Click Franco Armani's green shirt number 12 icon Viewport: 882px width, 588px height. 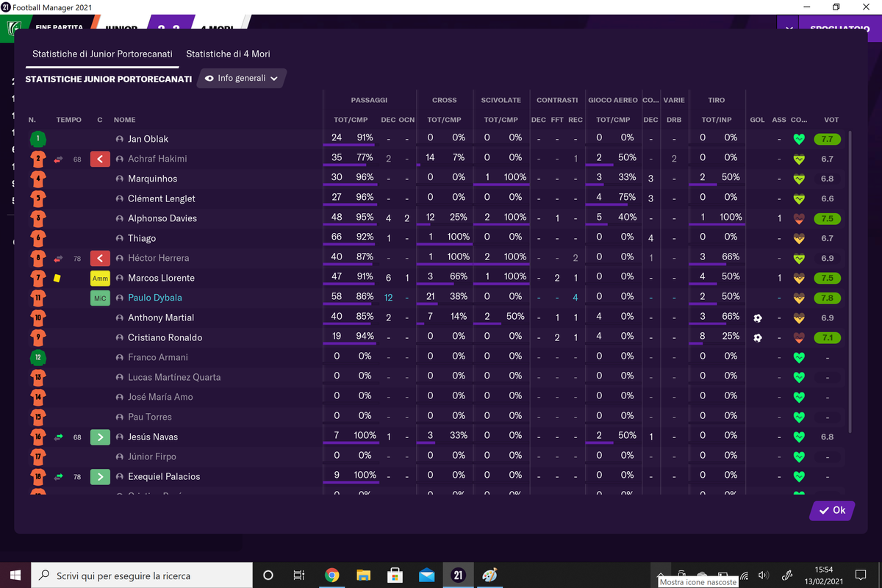[38, 357]
